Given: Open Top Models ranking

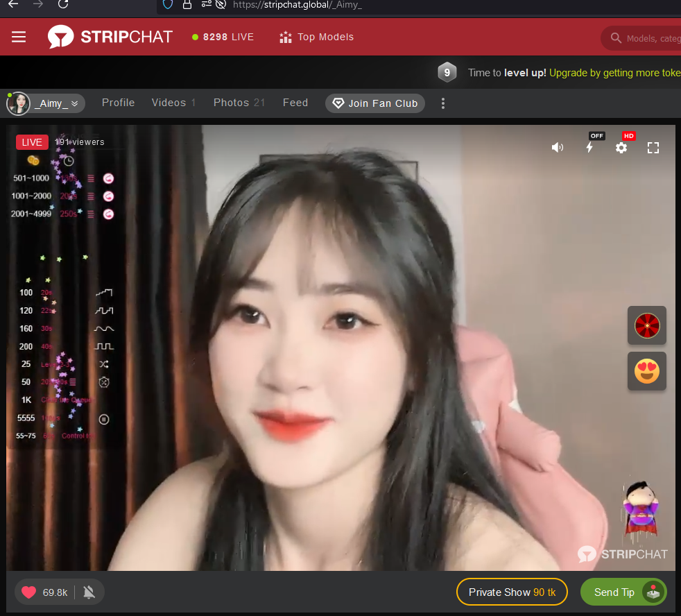Looking at the screenshot, I should (316, 37).
